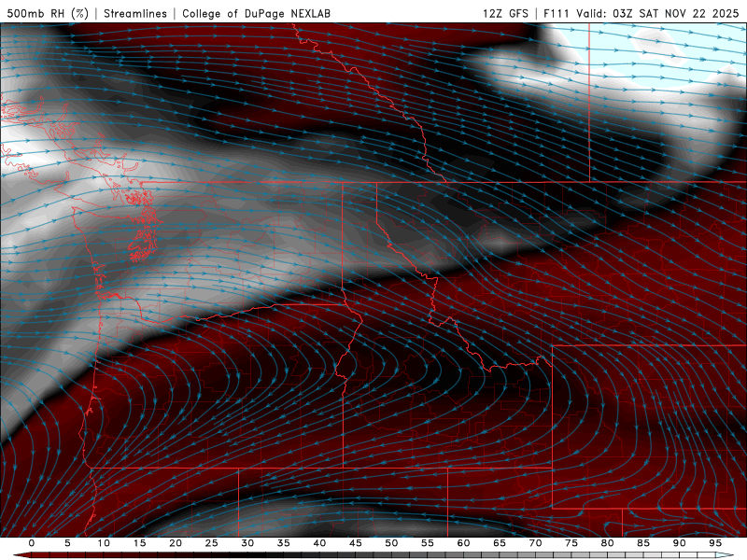Click the 'Streamlines' header label
The image size is (747, 560).
135,13
